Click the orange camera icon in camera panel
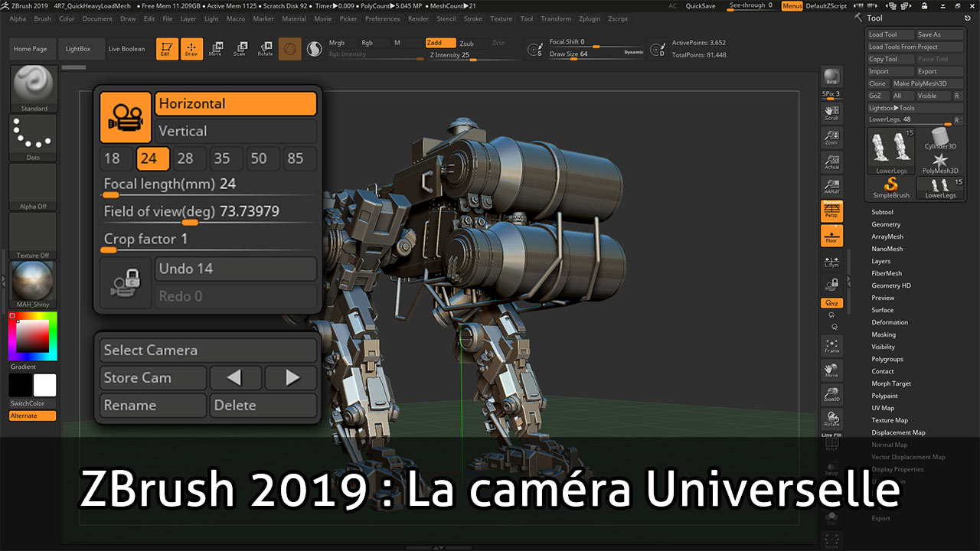Viewport: 980px width, 551px height. [x=126, y=117]
